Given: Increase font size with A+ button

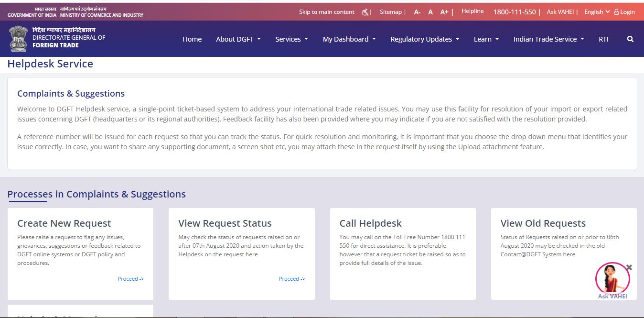Looking at the screenshot, I should point(444,12).
